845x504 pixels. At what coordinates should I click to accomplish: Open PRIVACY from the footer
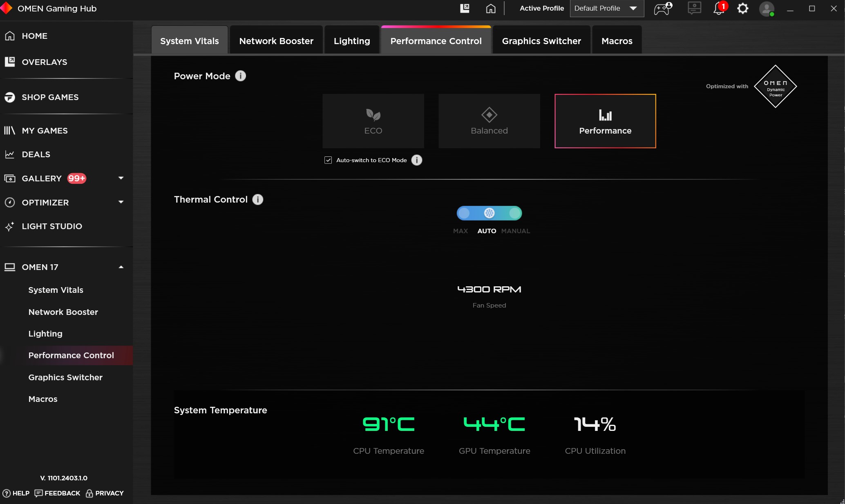(105, 493)
